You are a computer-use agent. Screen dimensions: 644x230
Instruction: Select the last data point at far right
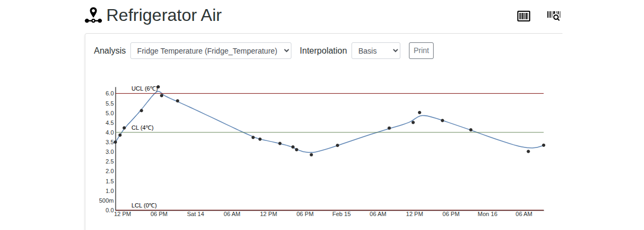point(544,145)
